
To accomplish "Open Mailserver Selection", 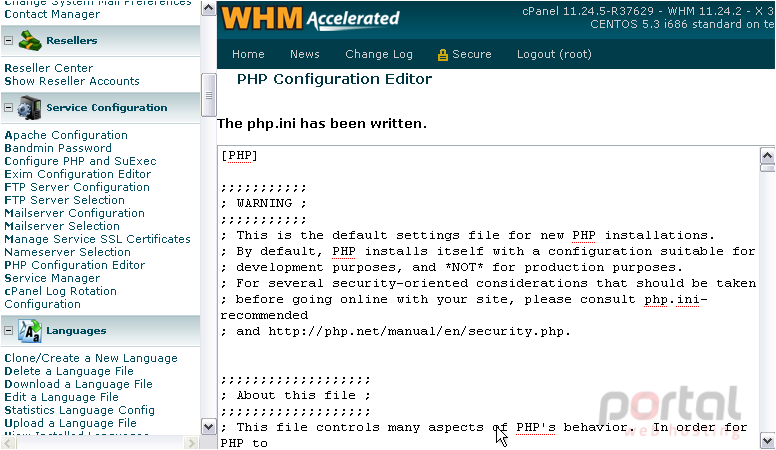I will pos(62,226).
